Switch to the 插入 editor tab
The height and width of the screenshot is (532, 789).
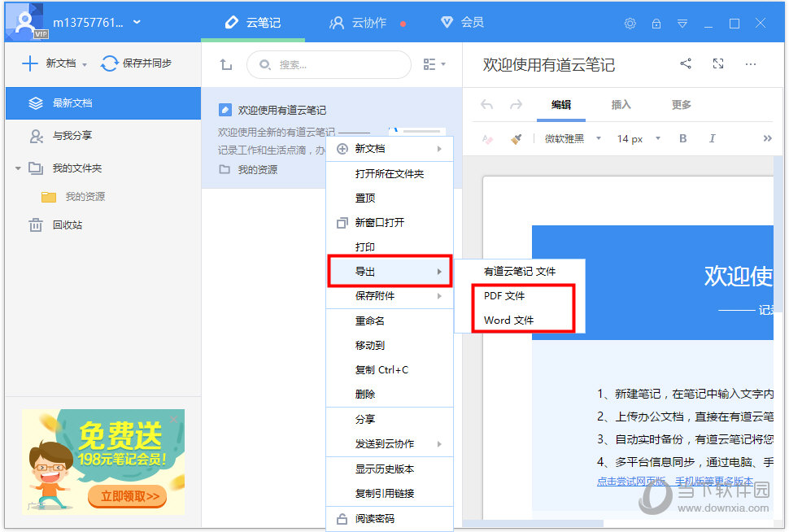(x=621, y=105)
